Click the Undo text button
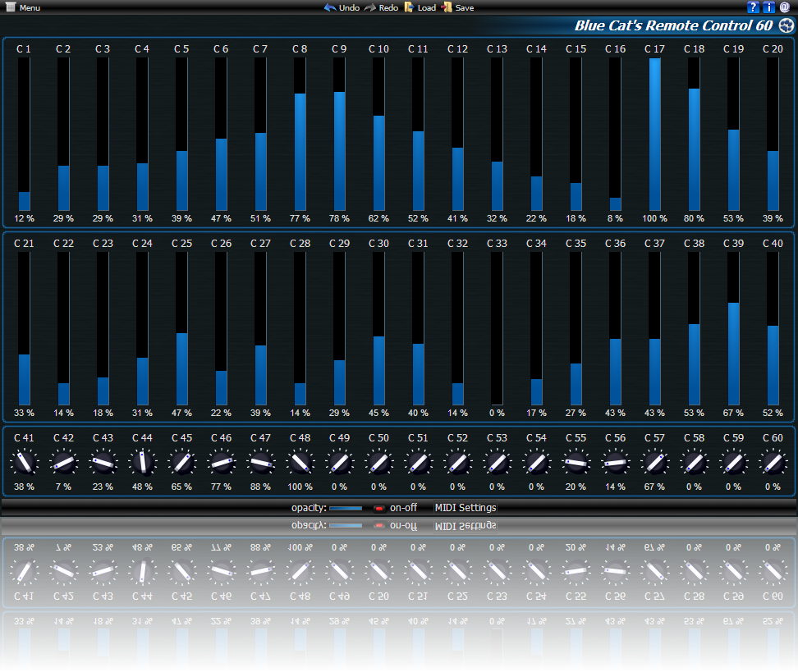Viewport: 798px width, 672px height. (x=349, y=7)
